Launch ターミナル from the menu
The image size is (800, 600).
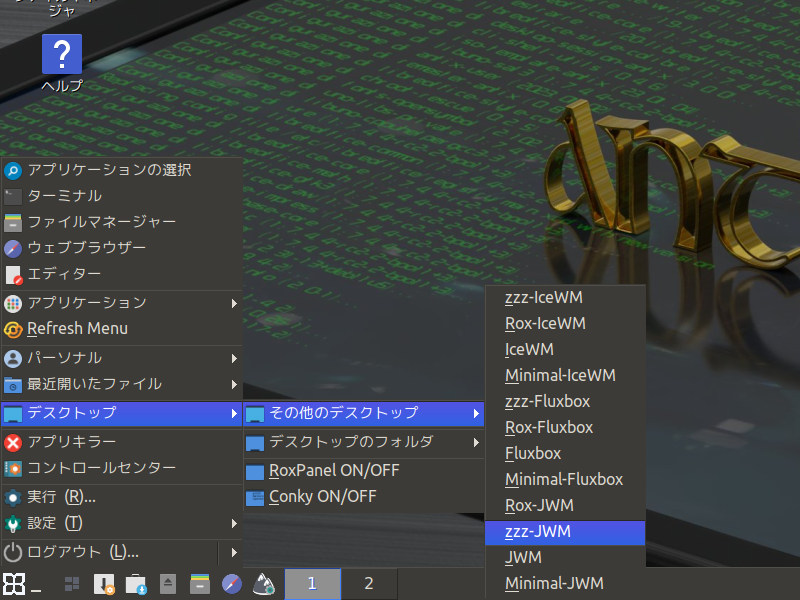[121, 196]
